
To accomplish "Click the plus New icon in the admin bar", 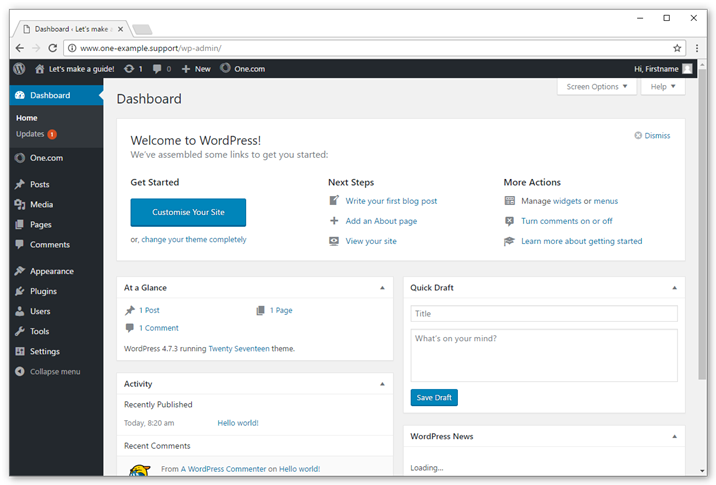I will click(x=186, y=69).
